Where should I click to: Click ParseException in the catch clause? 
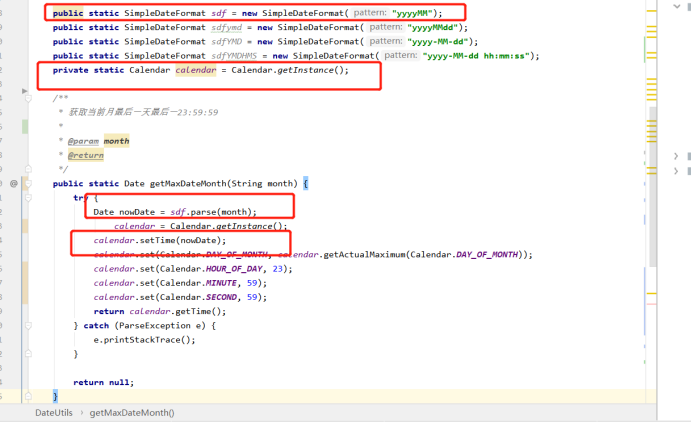tap(154, 326)
